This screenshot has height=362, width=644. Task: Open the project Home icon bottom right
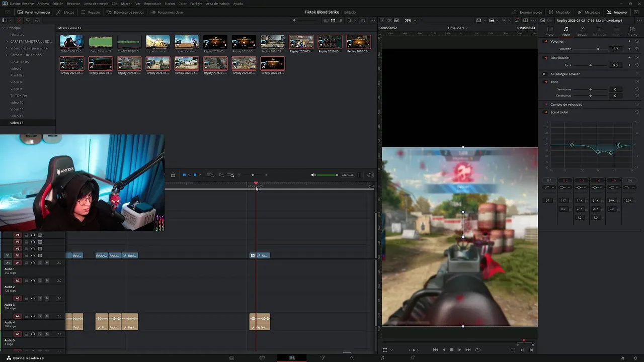[623, 358]
